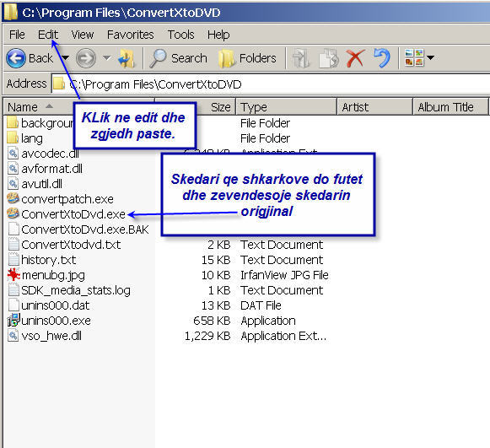Go up one folder level
The image size is (490, 448).
pos(127,58)
